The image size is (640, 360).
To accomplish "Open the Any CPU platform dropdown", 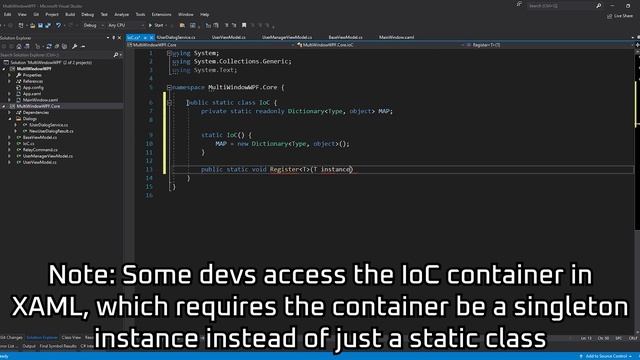I will (126, 25).
